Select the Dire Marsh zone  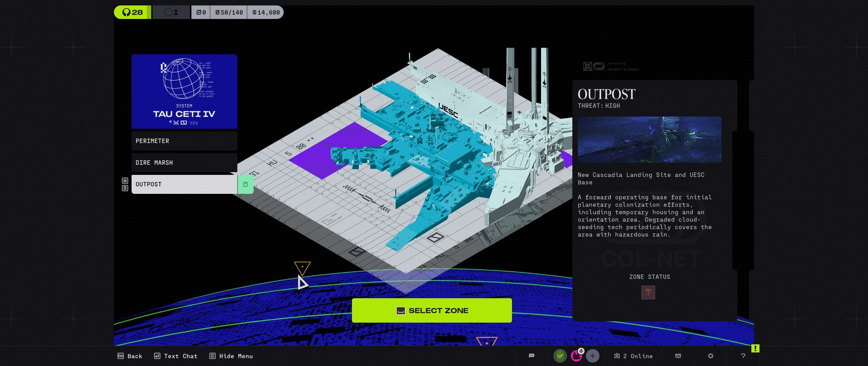[x=184, y=163]
